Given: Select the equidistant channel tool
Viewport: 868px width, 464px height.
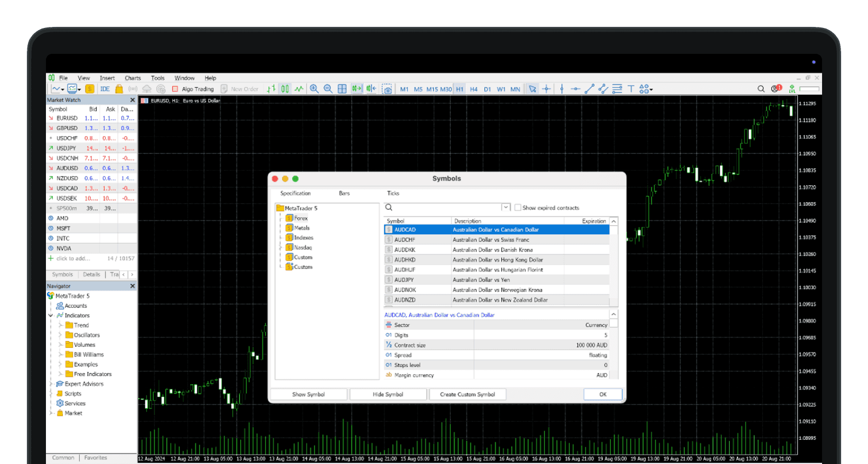Looking at the screenshot, I should [x=603, y=89].
